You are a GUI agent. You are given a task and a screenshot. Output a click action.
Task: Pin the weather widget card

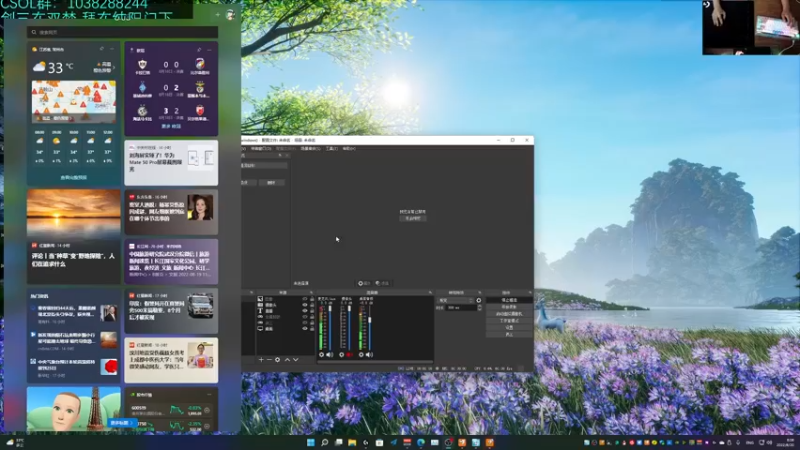click(102, 49)
